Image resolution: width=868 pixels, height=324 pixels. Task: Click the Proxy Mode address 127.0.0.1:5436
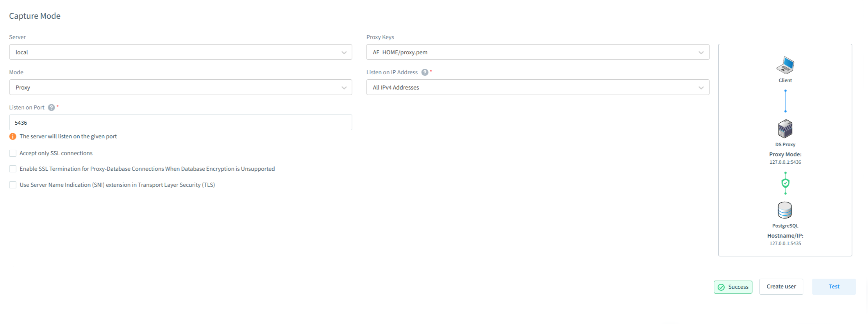coord(785,162)
